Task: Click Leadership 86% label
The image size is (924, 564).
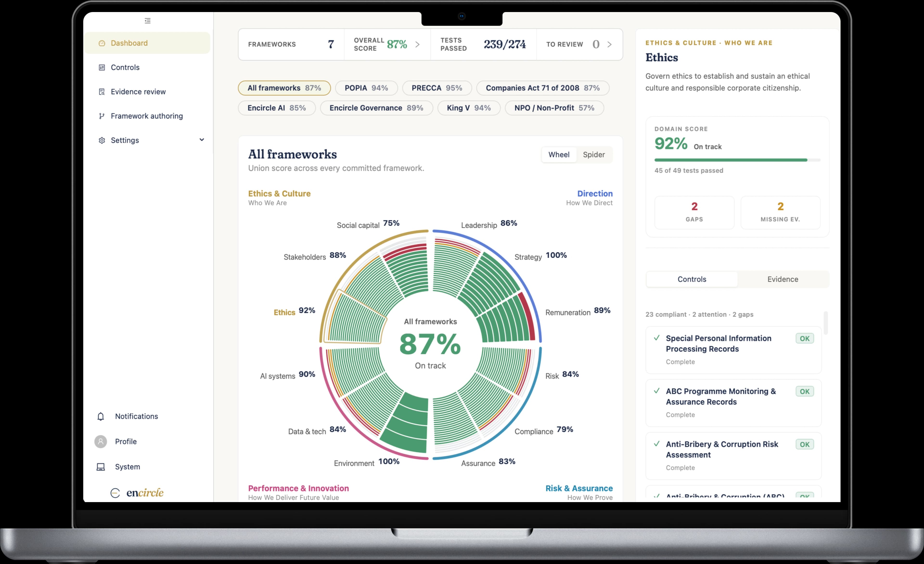Action: coord(489,224)
